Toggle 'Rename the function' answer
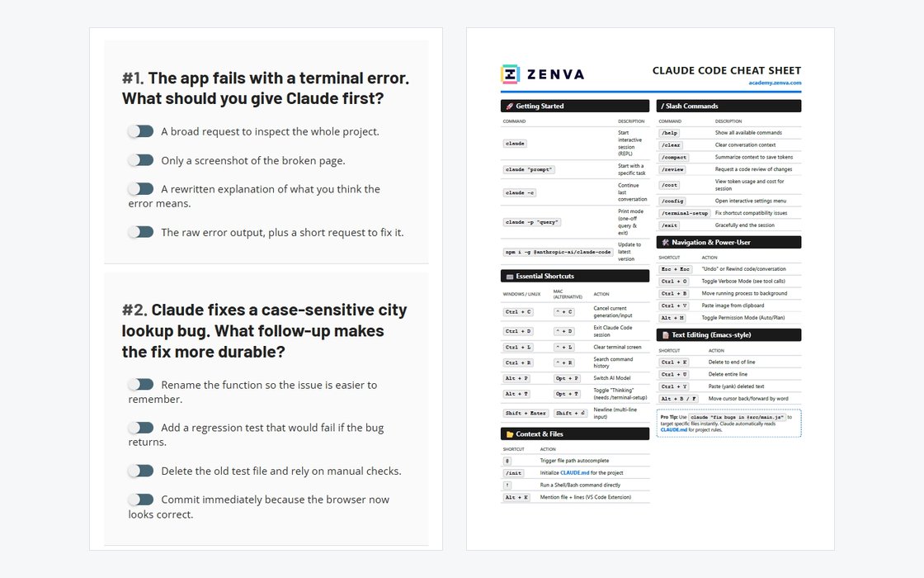The width and height of the screenshot is (924, 578). coord(141,384)
